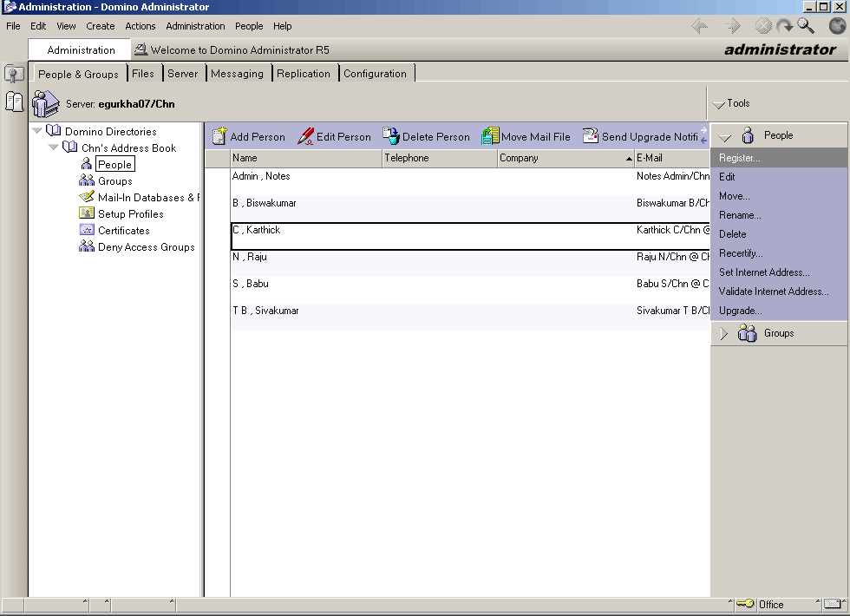Select the 'N , Raju' person row
Viewport: 850px width, 616px height.
tap(470, 262)
